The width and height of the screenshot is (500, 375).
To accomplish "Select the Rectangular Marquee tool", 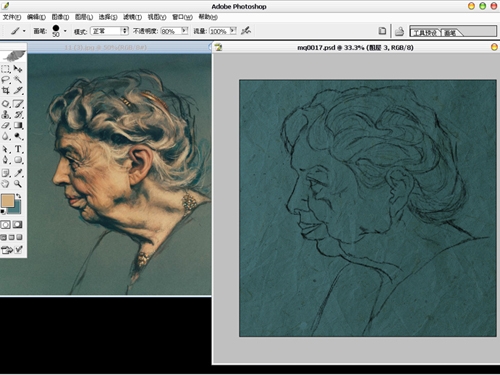I will point(6,69).
